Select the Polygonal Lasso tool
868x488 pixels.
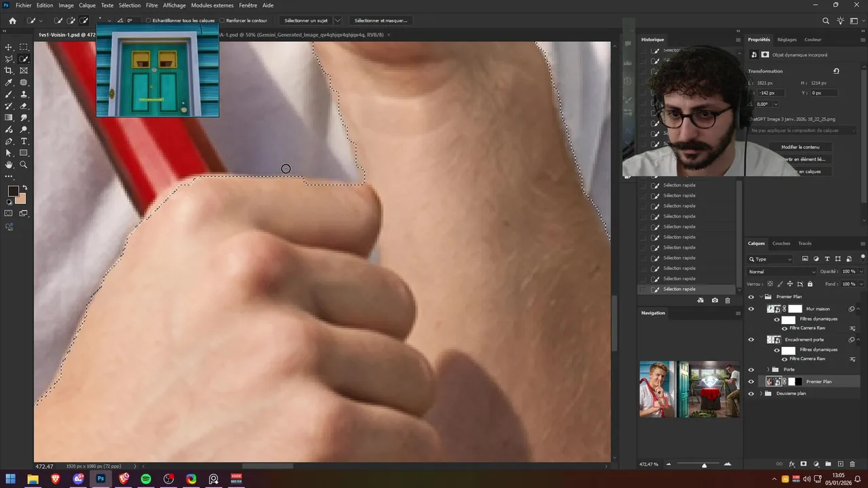[9, 59]
